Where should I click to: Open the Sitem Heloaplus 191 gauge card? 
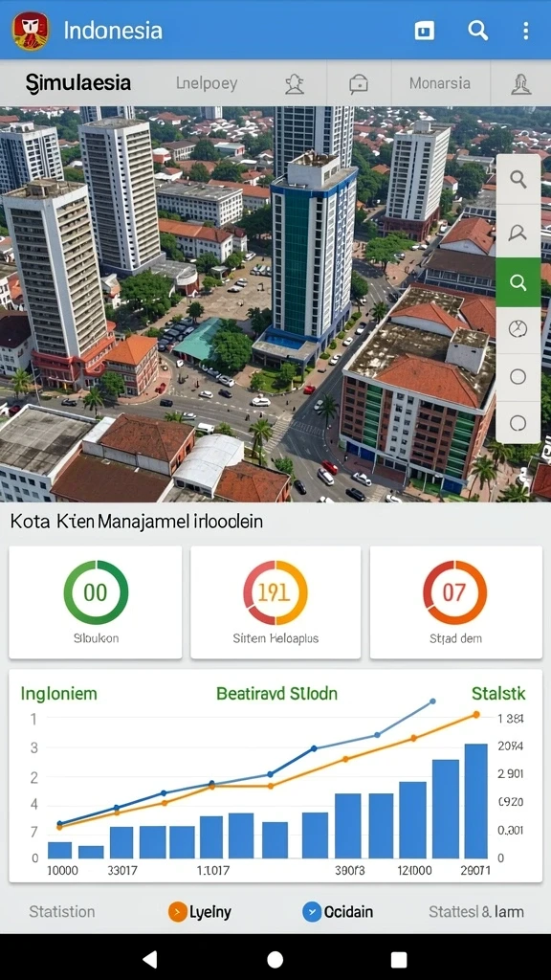click(275, 602)
